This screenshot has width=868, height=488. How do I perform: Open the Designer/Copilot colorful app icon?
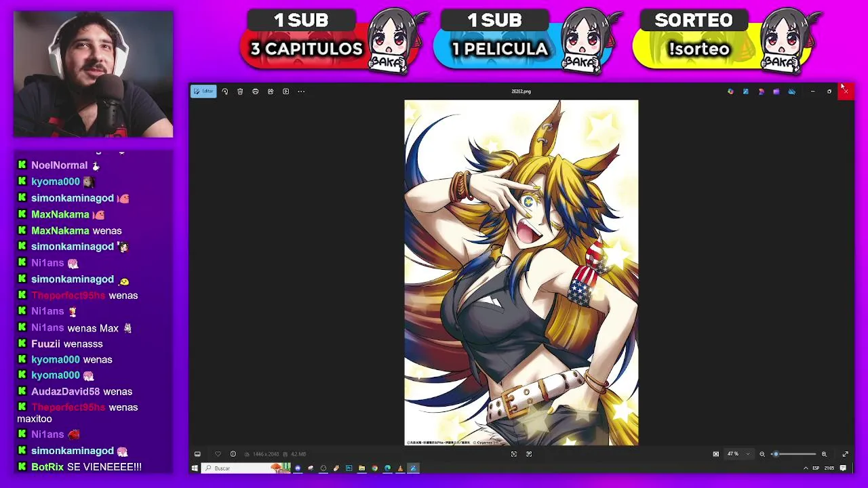[730, 91]
